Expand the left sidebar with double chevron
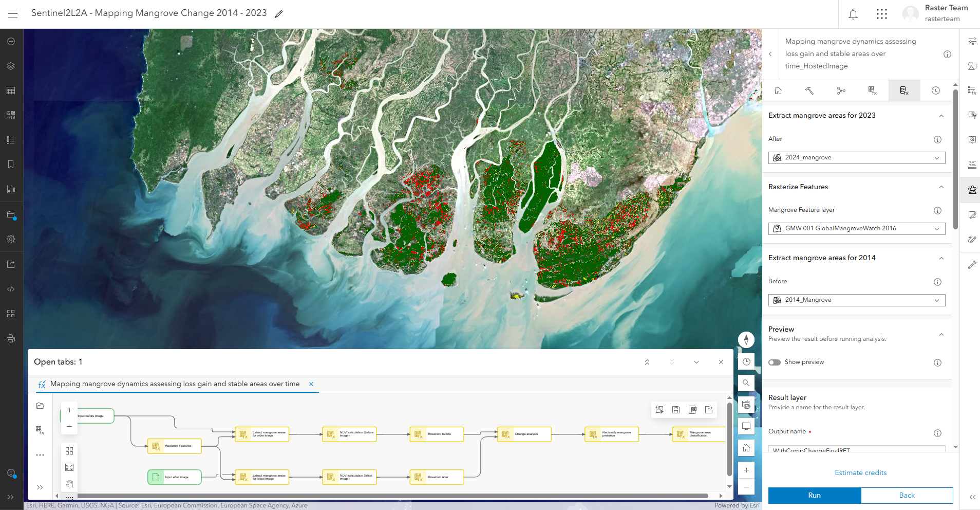 [11, 497]
